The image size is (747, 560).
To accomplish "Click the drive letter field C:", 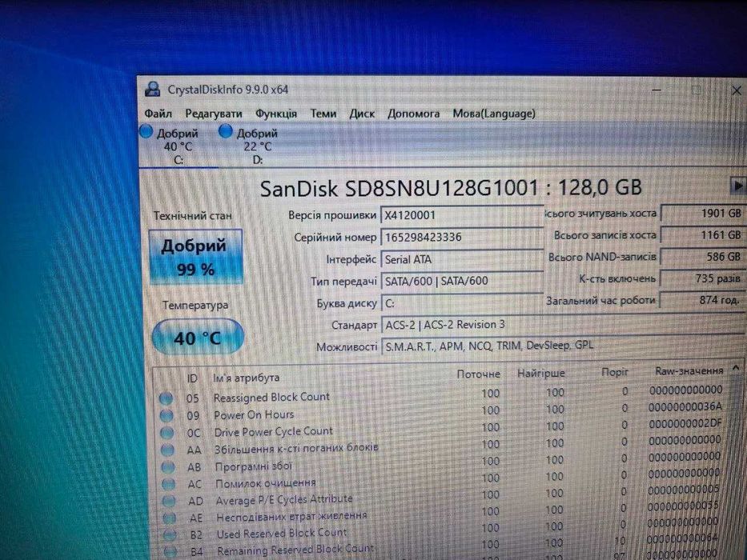I will click(462, 303).
